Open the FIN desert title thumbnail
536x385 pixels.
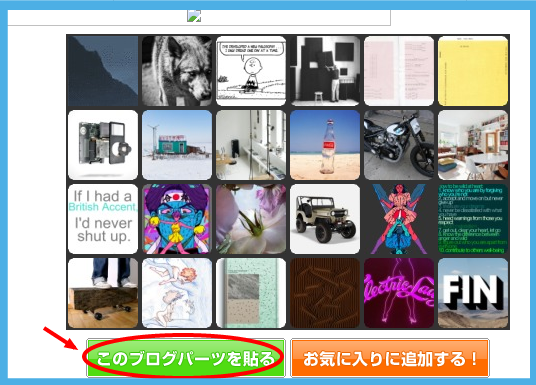point(473,293)
